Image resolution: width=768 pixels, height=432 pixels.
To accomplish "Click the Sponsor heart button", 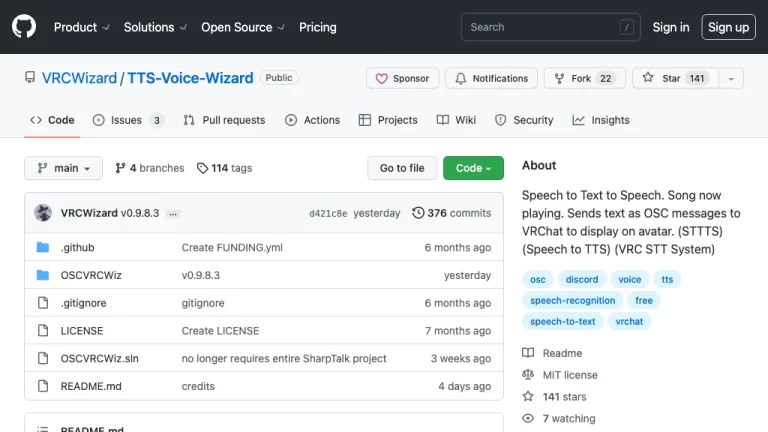I will (401, 78).
